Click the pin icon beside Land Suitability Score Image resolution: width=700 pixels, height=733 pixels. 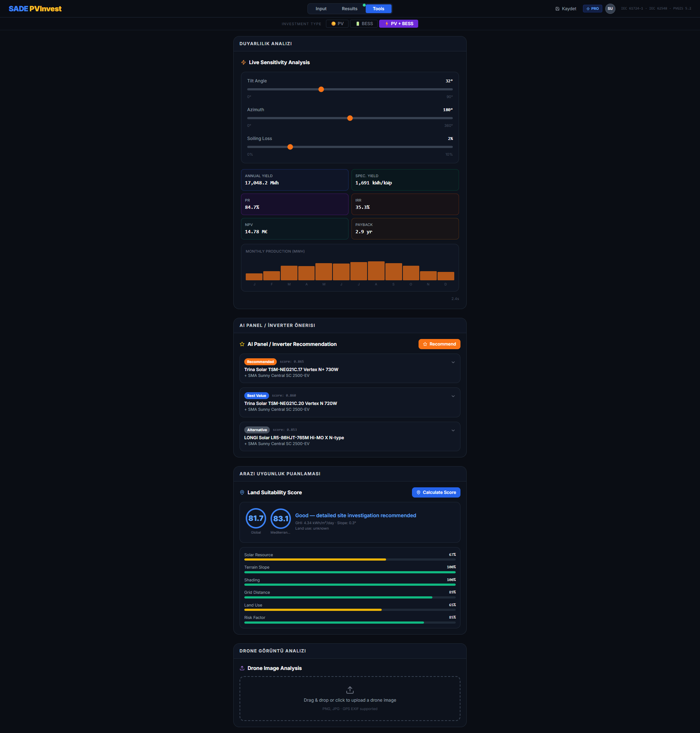[x=242, y=492]
